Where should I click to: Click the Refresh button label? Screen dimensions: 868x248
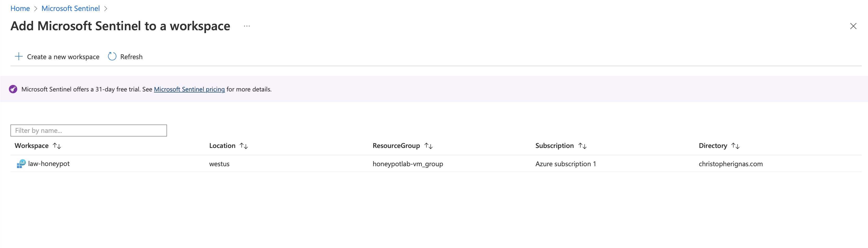click(x=132, y=57)
